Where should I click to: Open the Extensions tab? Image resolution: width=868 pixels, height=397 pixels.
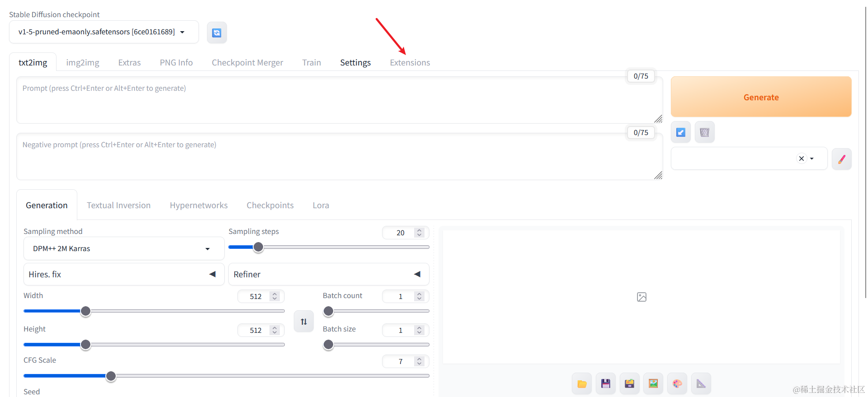pyautogui.click(x=410, y=62)
